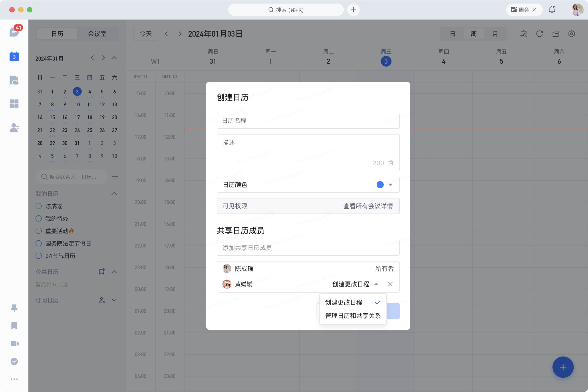Image resolution: width=588 pixels, height=392 pixels.
Task: Click the refresh icon in the calendar toolbar
Action: (539, 34)
